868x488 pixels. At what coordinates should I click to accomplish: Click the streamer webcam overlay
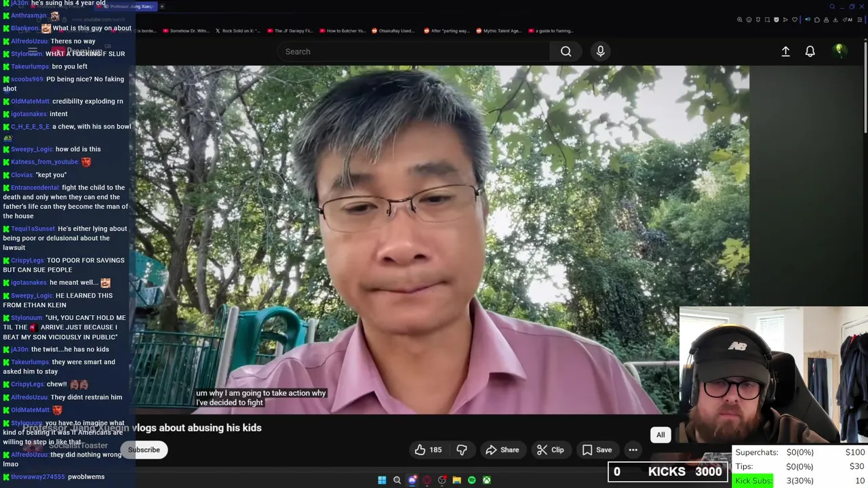tap(773, 375)
